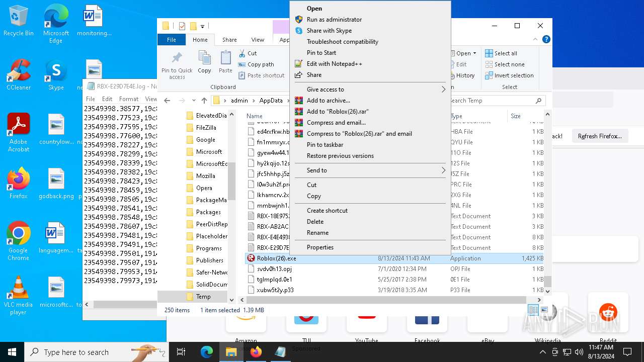Open Explorer File tab
Viewport: 644px width, 362px height.
172,40
